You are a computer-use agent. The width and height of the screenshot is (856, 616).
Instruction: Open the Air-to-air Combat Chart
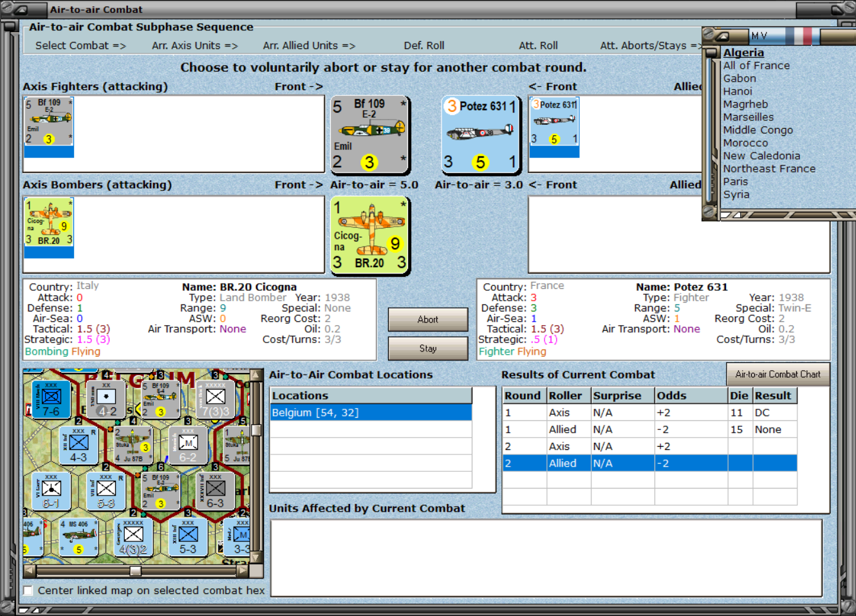coord(778,374)
